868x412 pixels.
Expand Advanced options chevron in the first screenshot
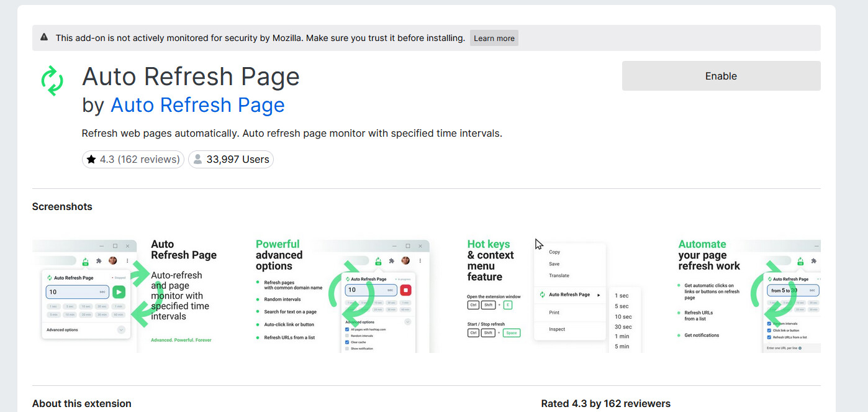(121, 330)
